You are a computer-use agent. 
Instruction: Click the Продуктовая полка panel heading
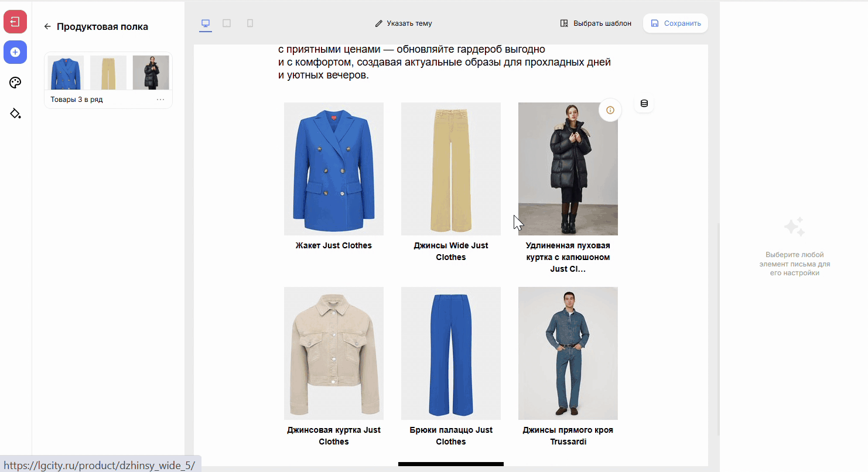[102, 26]
